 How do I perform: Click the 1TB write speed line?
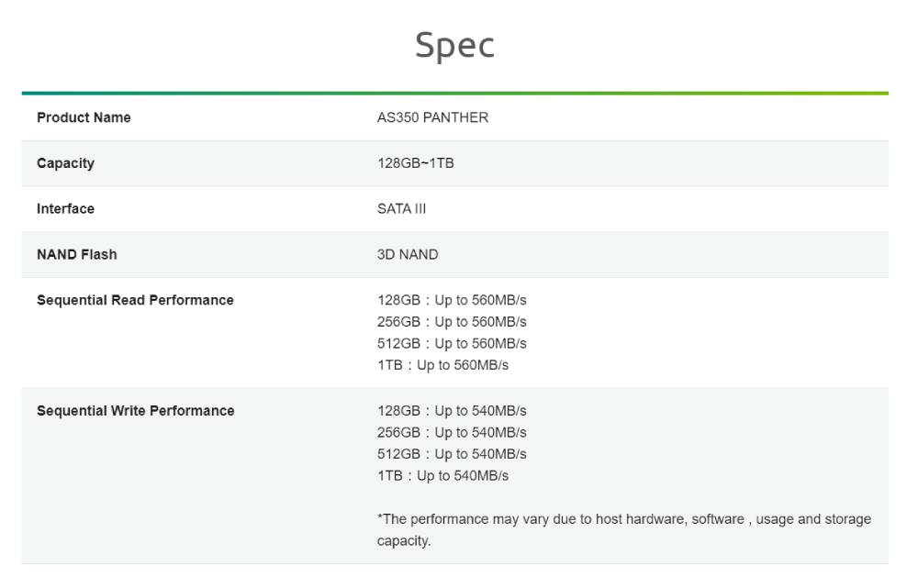(x=442, y=475)
